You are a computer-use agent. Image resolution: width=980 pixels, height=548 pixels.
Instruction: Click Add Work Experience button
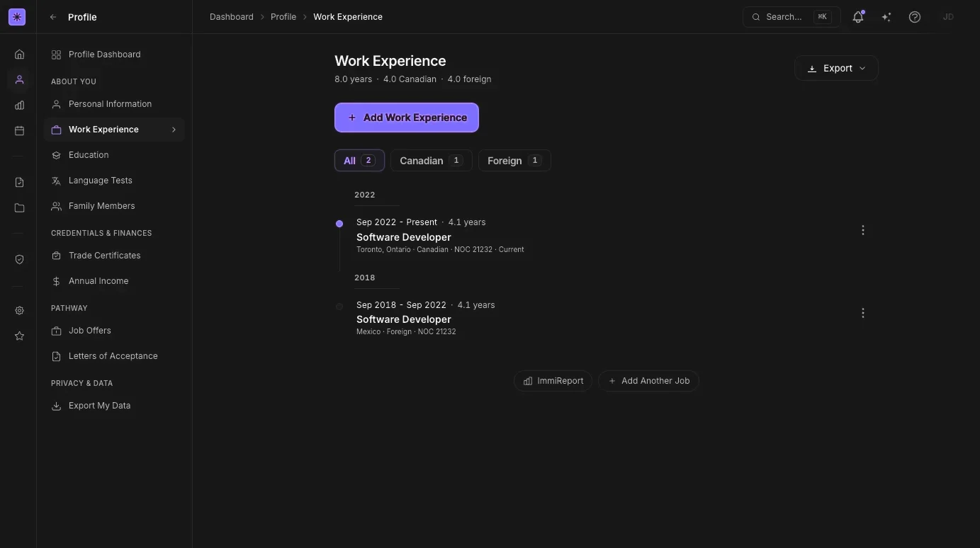(407, 118)
